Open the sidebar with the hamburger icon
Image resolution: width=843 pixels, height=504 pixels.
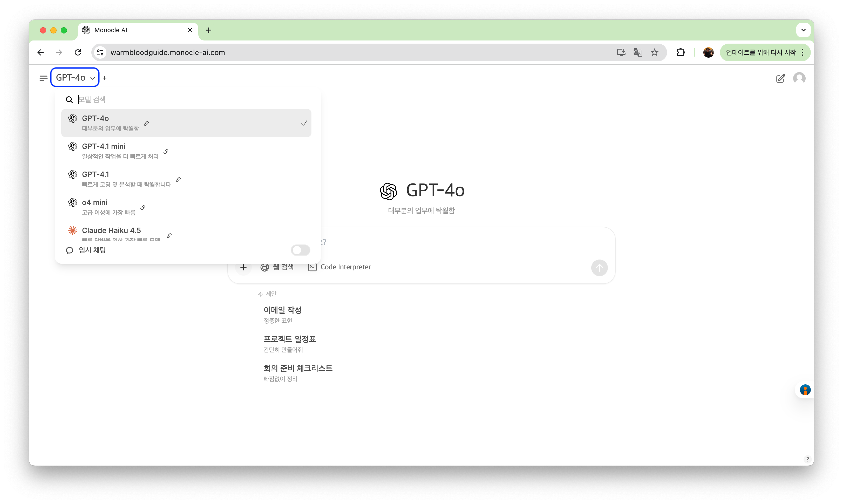43,78
